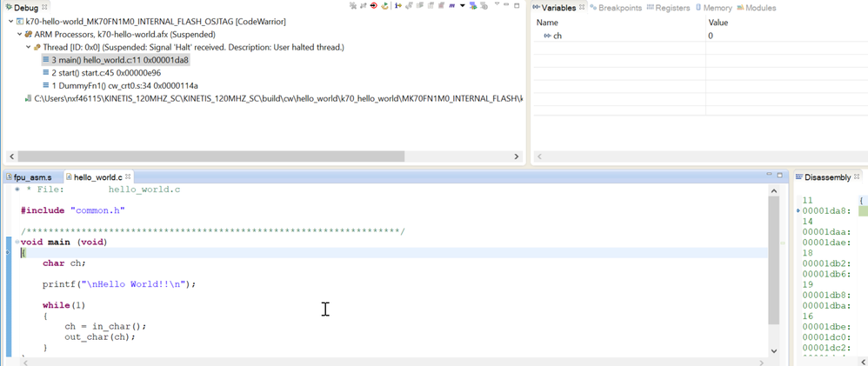Click the editor vertical scrollbar up arrow
The image size is (868, 366).
tap(774, 190)
